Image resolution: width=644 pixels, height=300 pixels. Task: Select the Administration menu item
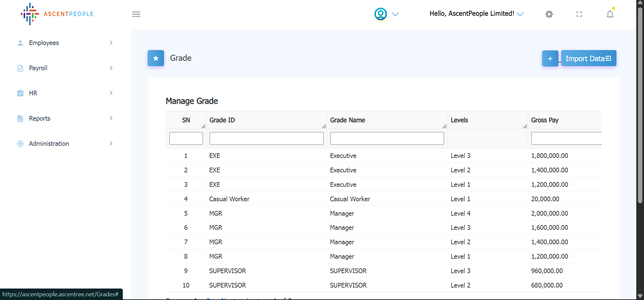pos(49,143)
